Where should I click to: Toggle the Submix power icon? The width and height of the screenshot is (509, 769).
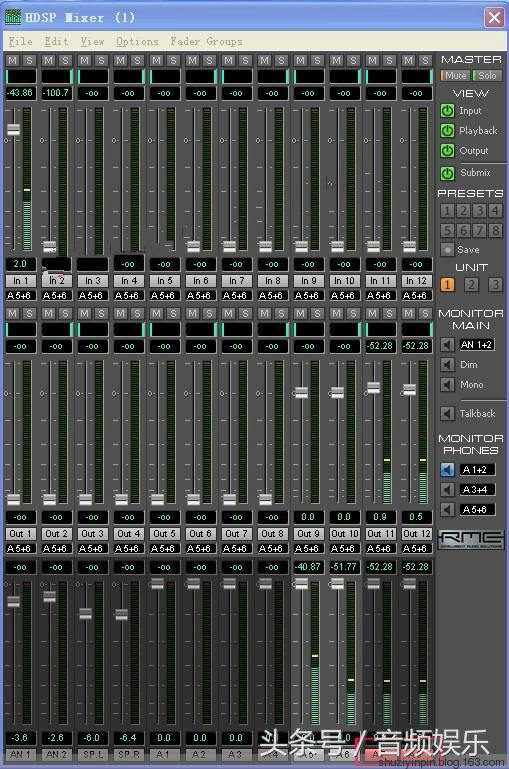[x=447, y=173]
